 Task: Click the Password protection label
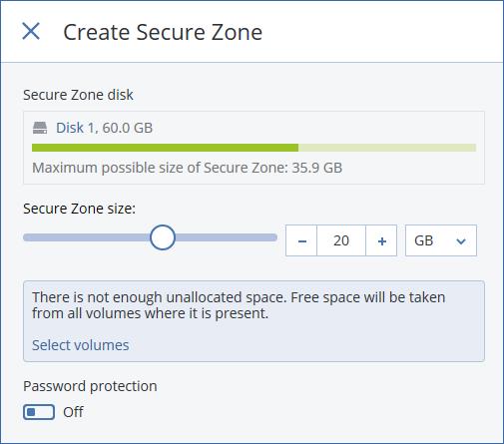90,386
